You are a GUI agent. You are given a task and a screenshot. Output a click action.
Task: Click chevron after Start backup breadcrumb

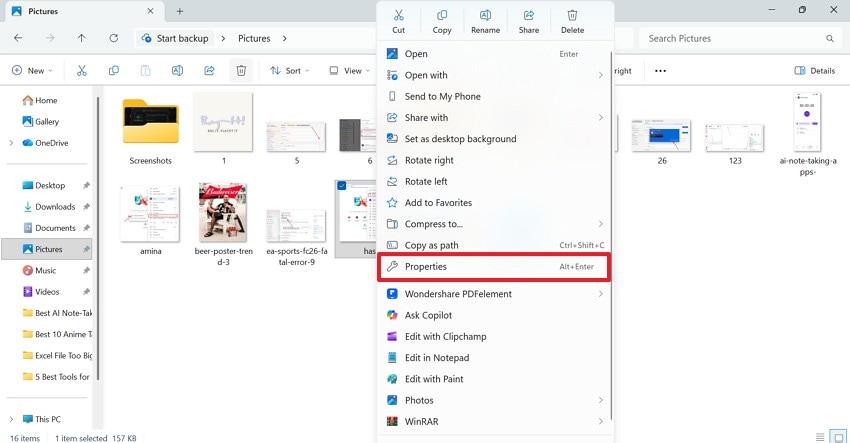tap(223, 38)
